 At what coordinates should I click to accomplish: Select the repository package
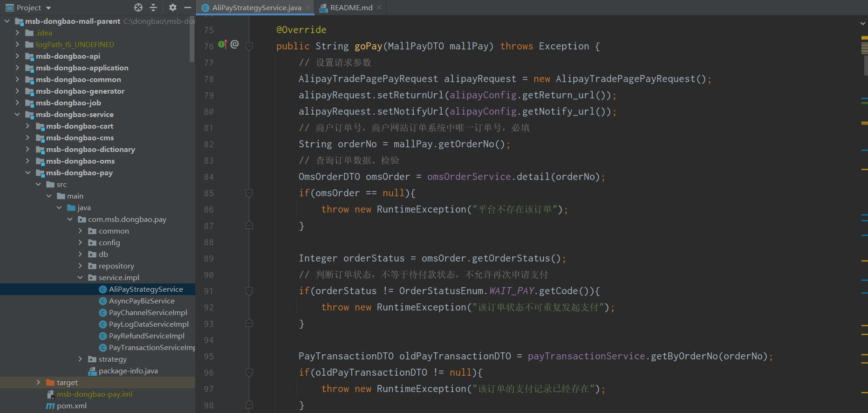coord(116,266)
